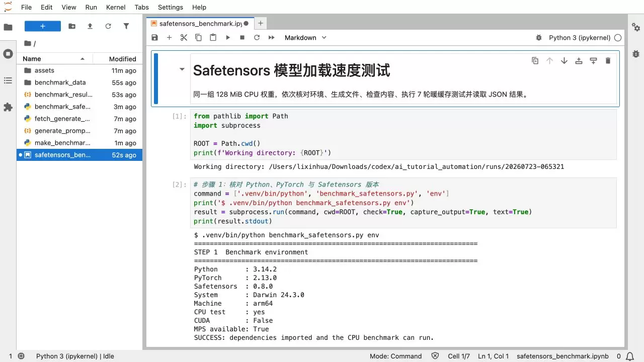Open the Tabs menu
Image resolution: width=644 pixels, height=362 pixels.
142,7
